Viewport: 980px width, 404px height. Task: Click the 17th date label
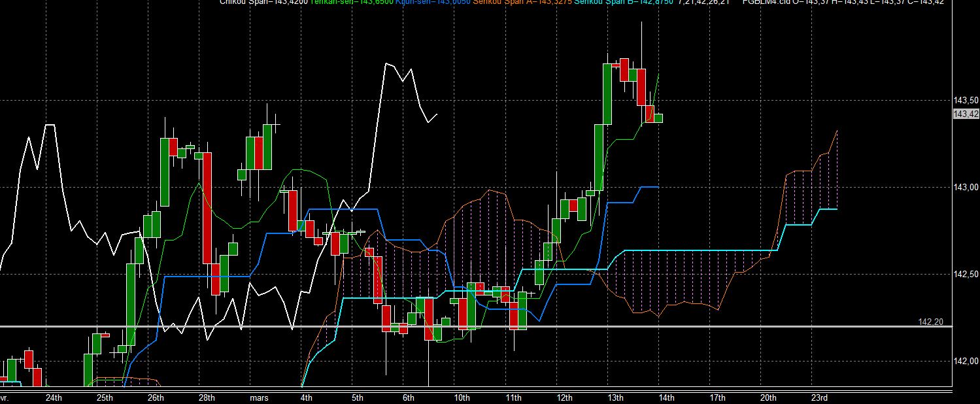[x=718, y=397]
